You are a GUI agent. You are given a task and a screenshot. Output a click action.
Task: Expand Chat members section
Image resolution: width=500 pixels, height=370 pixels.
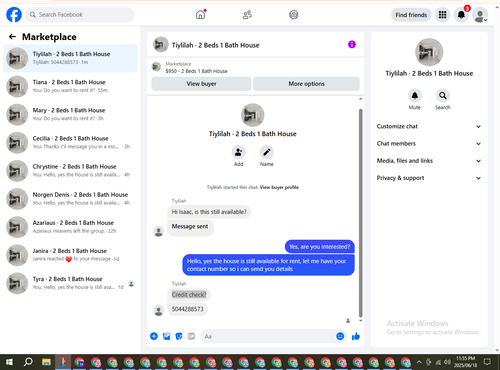[x=429, y=144]
